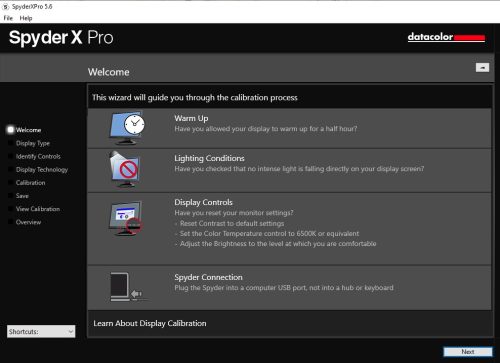The width and height of the screenshot is (500, 363).
Task: Click the Spyder Connection USB icon
Action: [x=127, y=287]
